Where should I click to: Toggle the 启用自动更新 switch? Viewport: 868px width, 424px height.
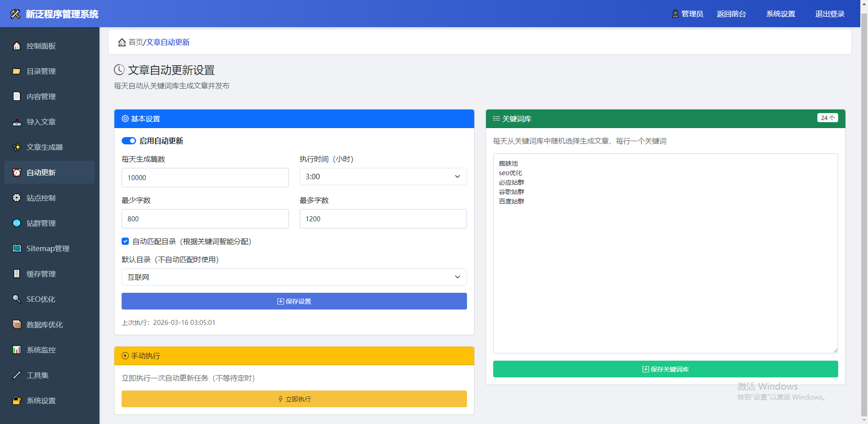(x=129, y=141)
